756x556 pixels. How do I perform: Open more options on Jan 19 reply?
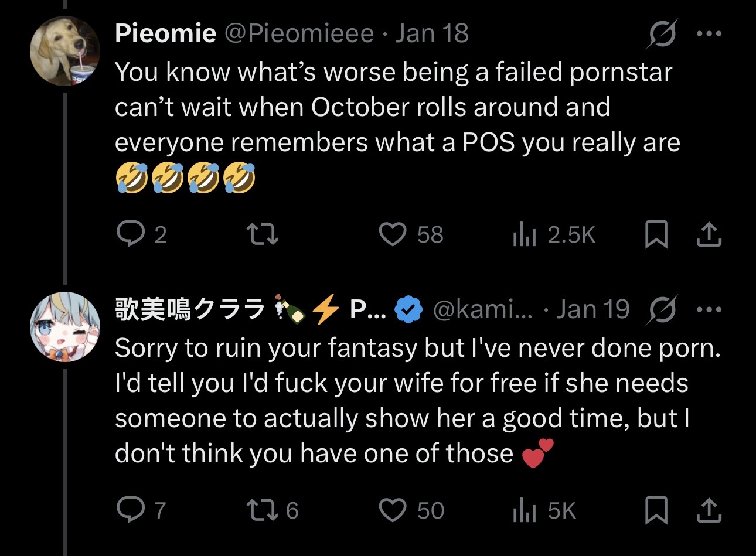709,310
